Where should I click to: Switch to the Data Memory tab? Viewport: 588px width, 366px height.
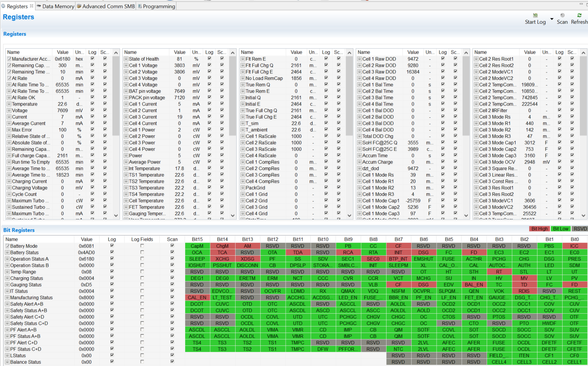55,6
